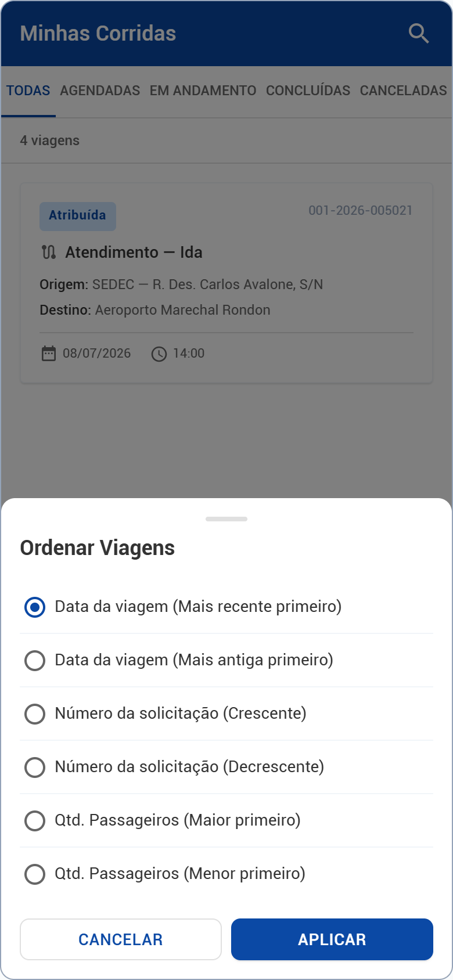Apply sorting with the APLICAR button
Screen dimensions: 453x980
click(x=332, y=939)
